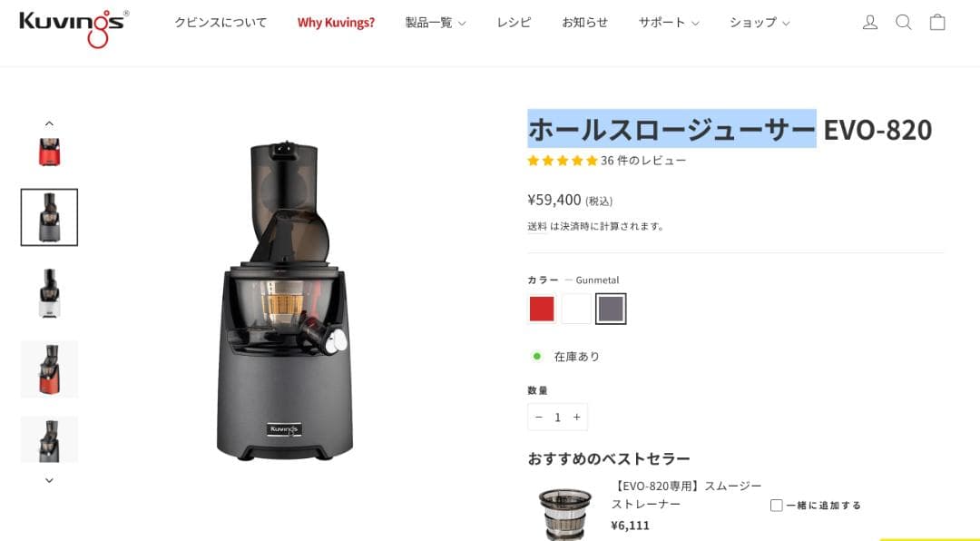
Task: Open the shopping cart icon
Action: click(x=936, y=23)
